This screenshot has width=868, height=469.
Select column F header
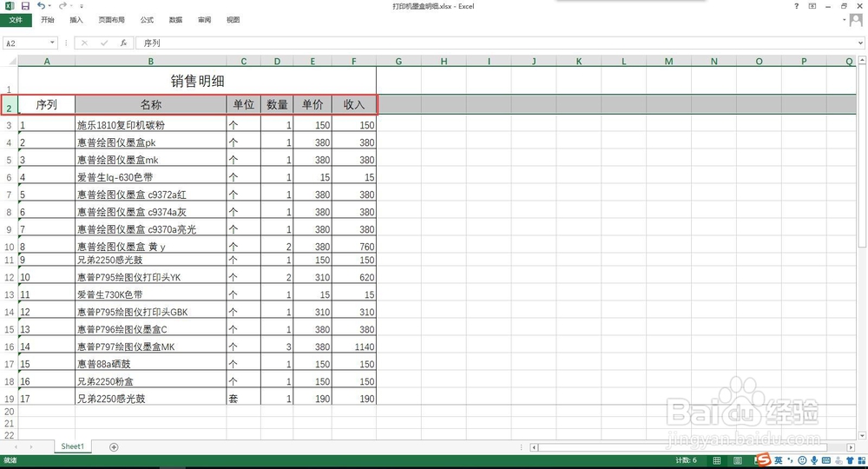(x=354, y=61)
